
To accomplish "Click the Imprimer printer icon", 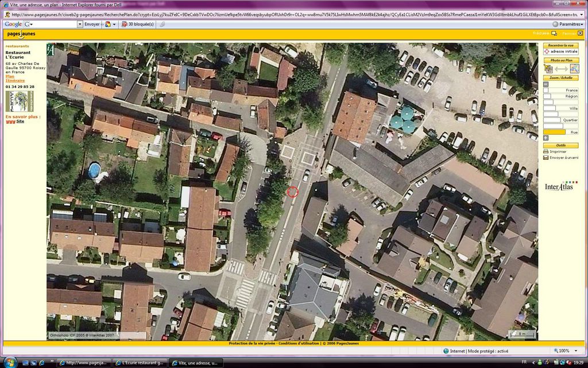I will [x=546, y=151].
